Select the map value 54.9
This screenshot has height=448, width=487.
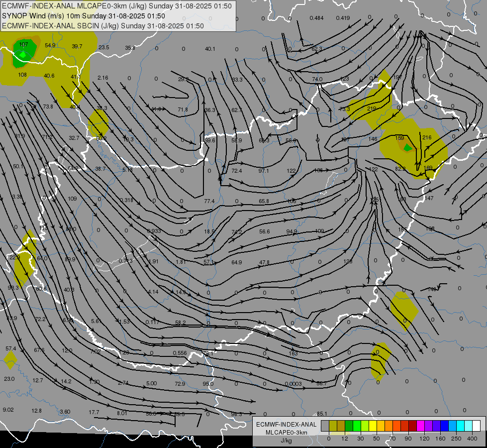point(50,45)
